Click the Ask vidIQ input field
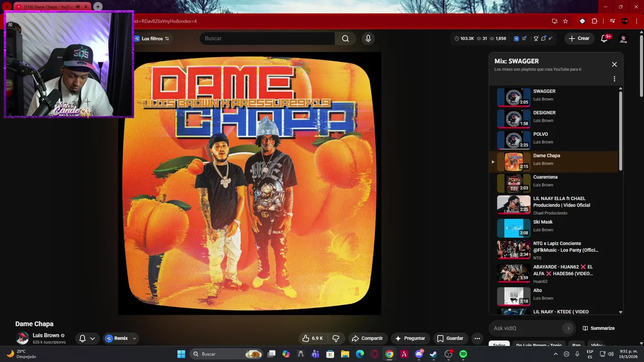 pyautogui.click(x=526, y=328)
